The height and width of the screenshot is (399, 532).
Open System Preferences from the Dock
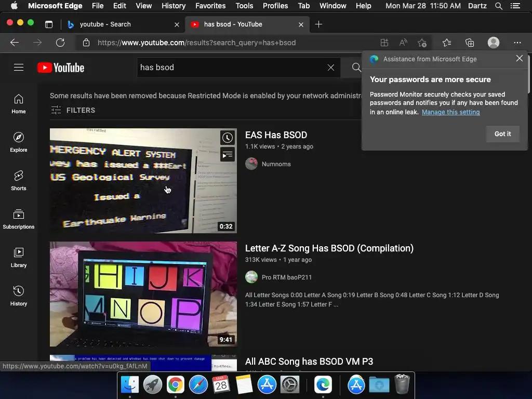click(x=290, y=385)
